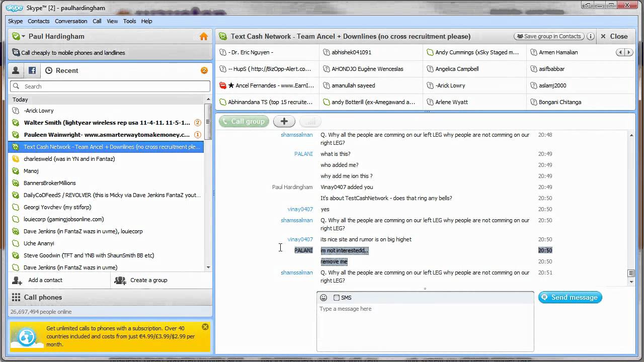Click the Today group header
The width and height of the screenshot is (644, 362).
point(106,100)
